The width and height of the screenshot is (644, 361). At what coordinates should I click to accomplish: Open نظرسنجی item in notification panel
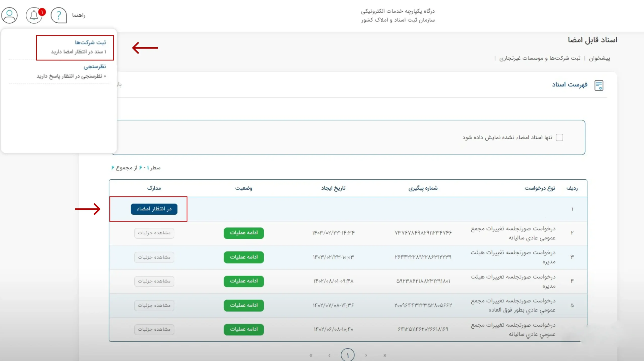coord(95,67)
